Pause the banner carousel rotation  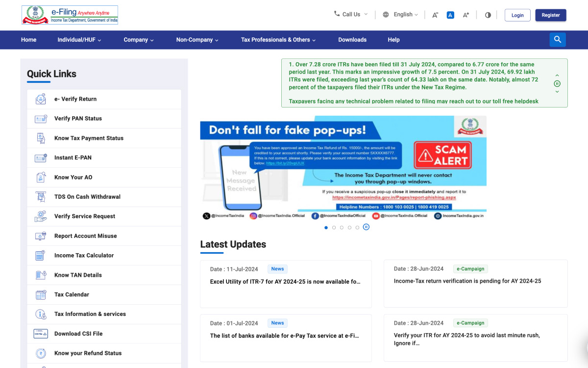366,227
